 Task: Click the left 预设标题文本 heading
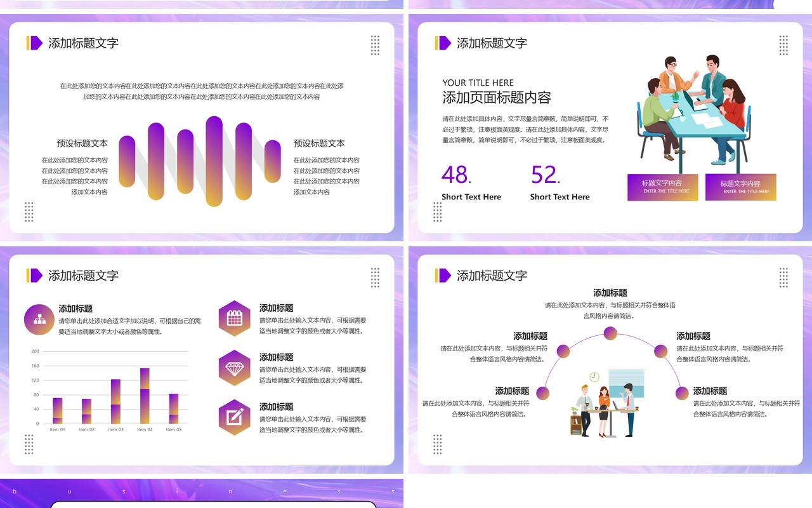pyautogui.click(x=82, y=144)
